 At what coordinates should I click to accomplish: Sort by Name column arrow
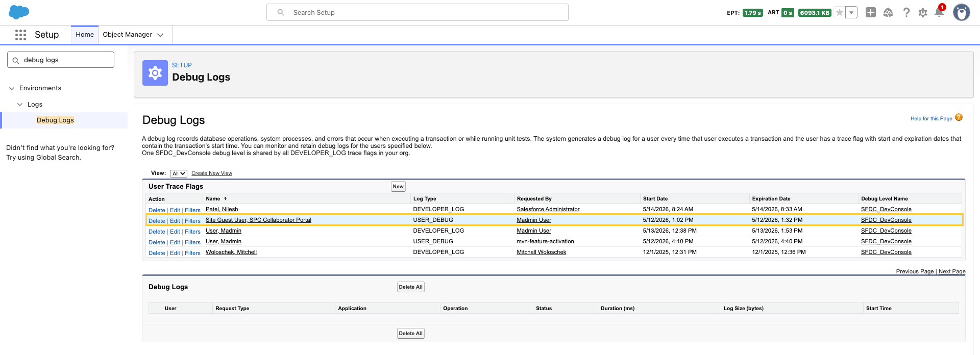pyautogui.click(x=225, y=198)
